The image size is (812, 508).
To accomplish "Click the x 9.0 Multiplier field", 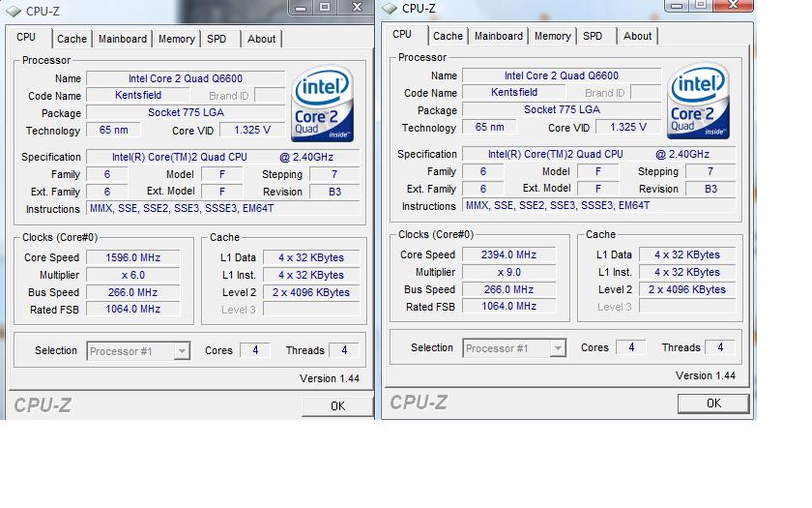I will pos(508,272).
